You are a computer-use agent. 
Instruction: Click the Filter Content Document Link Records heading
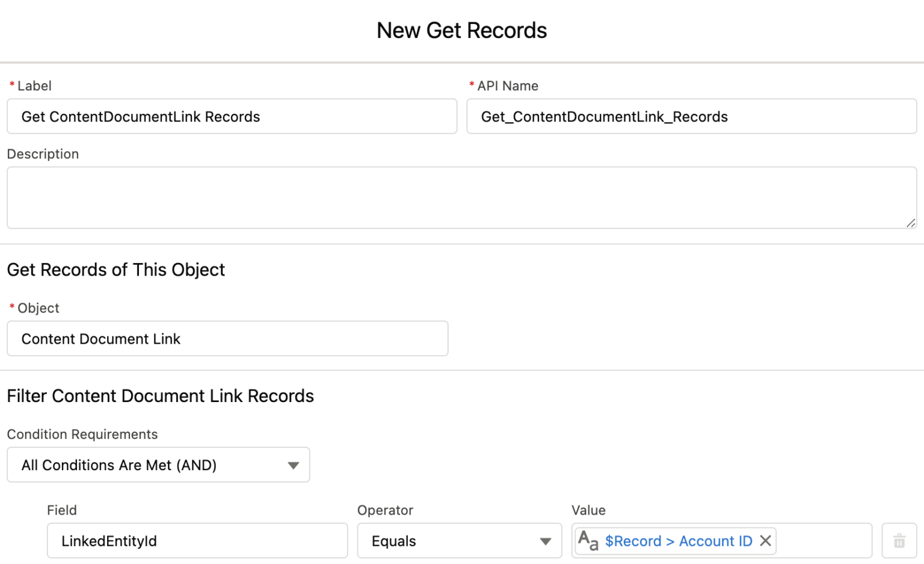160,395
